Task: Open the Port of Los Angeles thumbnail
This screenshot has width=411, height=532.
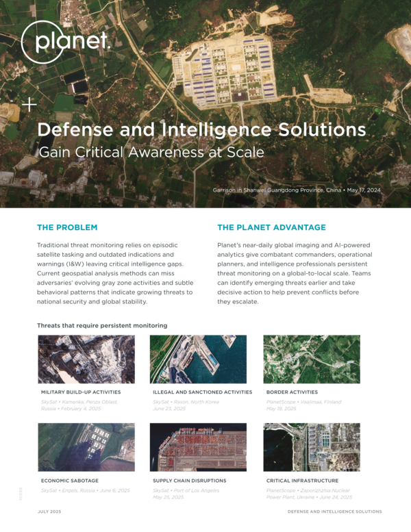Action: [198, 447]
